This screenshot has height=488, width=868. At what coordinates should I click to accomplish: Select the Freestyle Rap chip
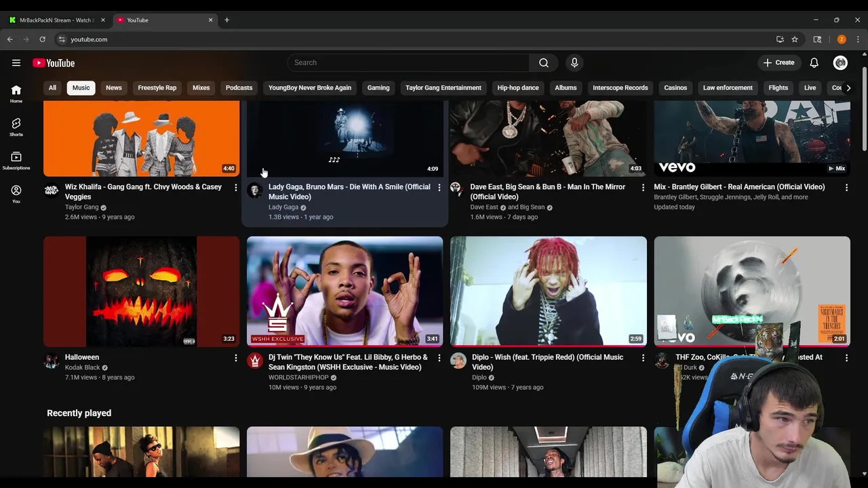coord(157,87)
